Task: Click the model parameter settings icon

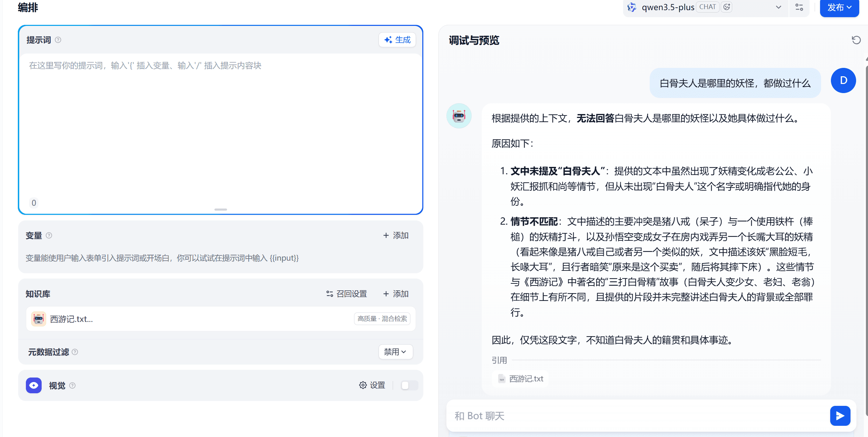Action: point(799,7)
